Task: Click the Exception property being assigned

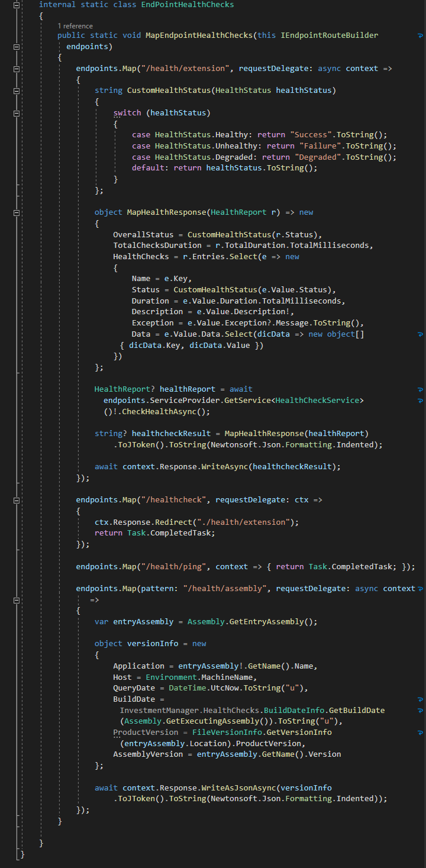Action: [153, 323]
